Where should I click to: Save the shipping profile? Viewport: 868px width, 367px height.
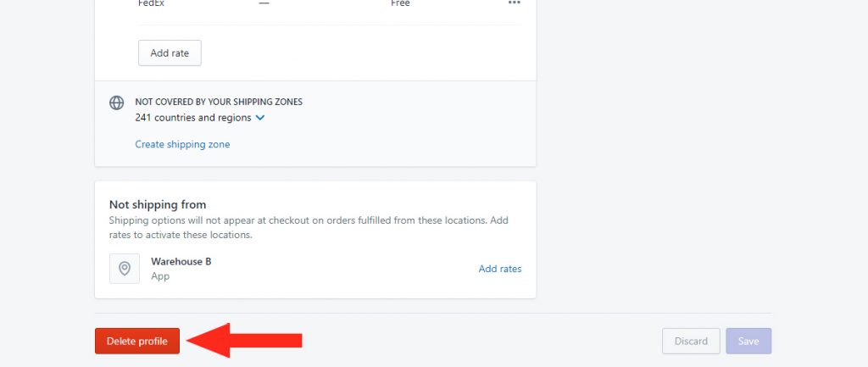748,341
